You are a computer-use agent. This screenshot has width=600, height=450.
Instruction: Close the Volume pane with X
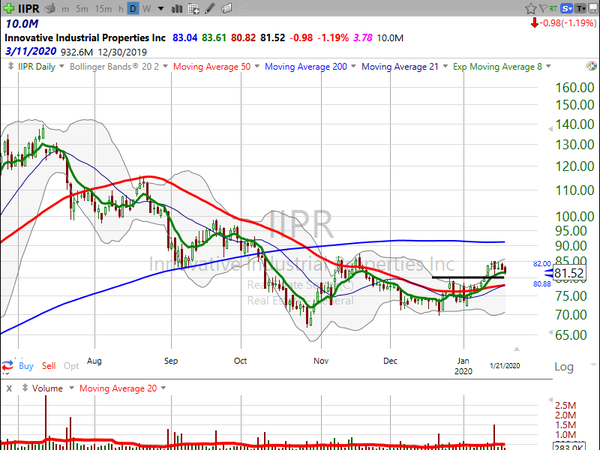click(x=9, y=388)
